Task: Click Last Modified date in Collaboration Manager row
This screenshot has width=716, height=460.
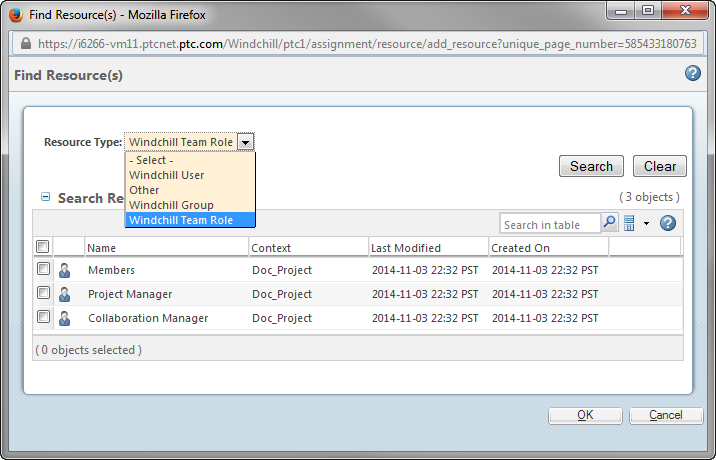Action: pyautogui.click(x=425, y=318)
